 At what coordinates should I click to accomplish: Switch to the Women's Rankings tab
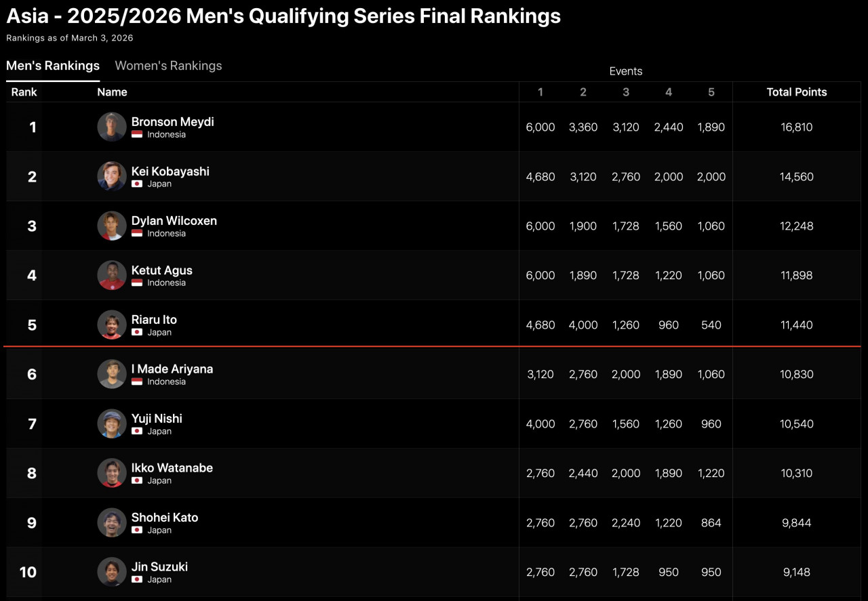click(168, 66)
